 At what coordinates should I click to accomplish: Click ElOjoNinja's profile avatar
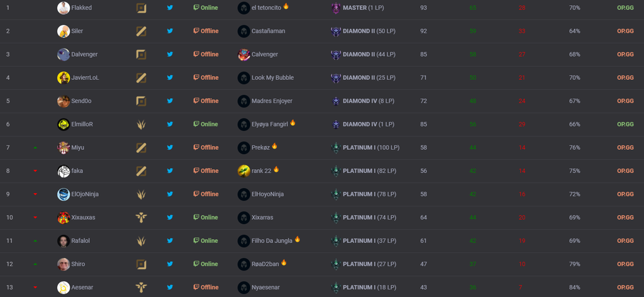(x=64, y=194)
